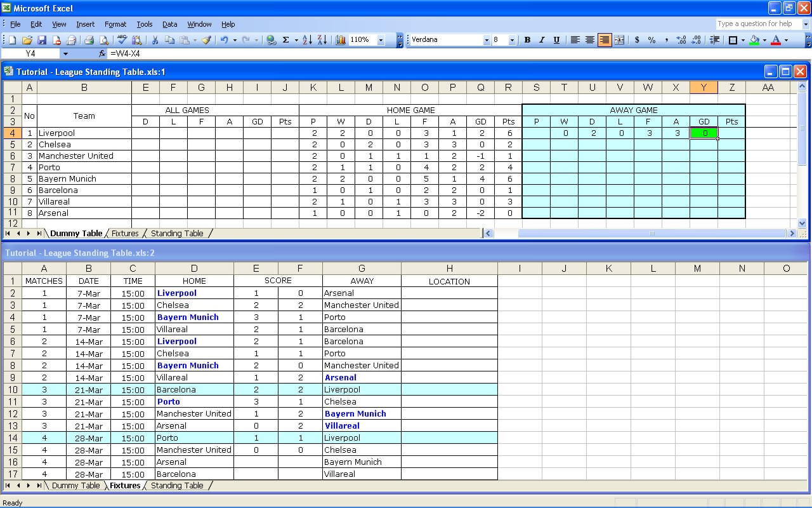Apply Percent style formatting

tap(652, 40)
